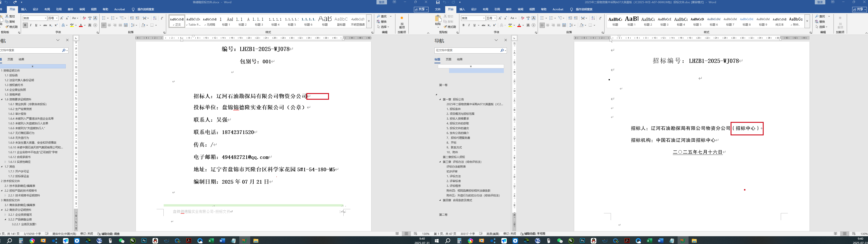Open phonetic guide in left 投标文件 window
868x244 pixels.
[x=90, y=18]
